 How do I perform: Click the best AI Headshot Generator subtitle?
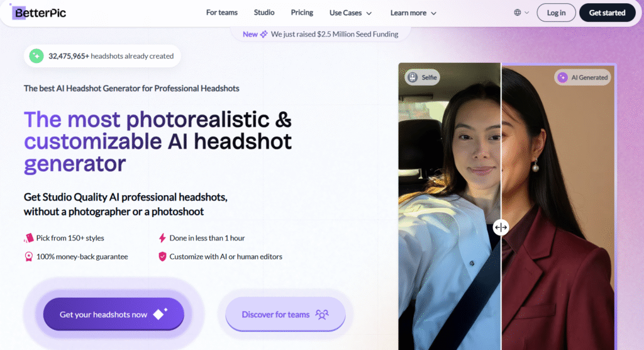click(131, 88)
